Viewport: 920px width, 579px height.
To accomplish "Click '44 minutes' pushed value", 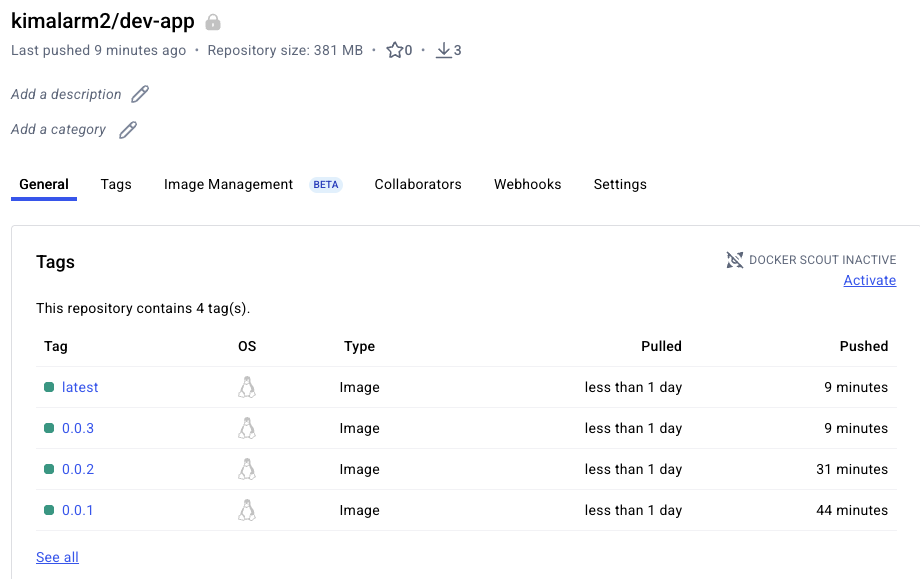I will (852, 510).
